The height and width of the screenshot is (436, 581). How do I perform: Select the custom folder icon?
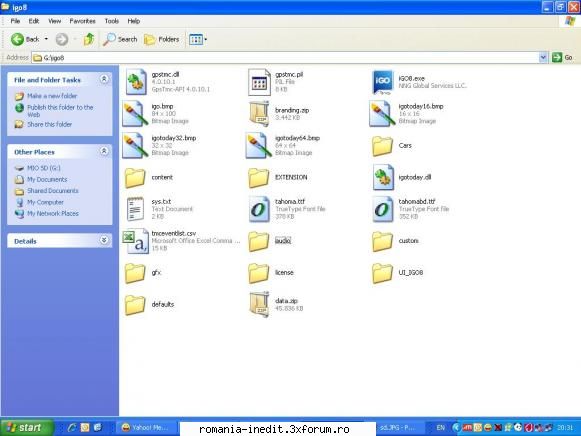[382, 241]
